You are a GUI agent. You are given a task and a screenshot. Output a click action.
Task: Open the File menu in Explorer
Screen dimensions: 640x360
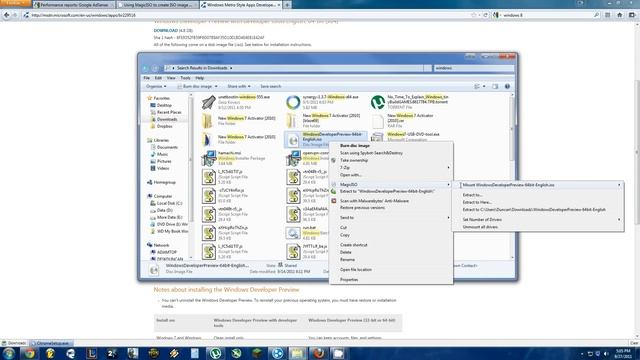coord(147,78)
